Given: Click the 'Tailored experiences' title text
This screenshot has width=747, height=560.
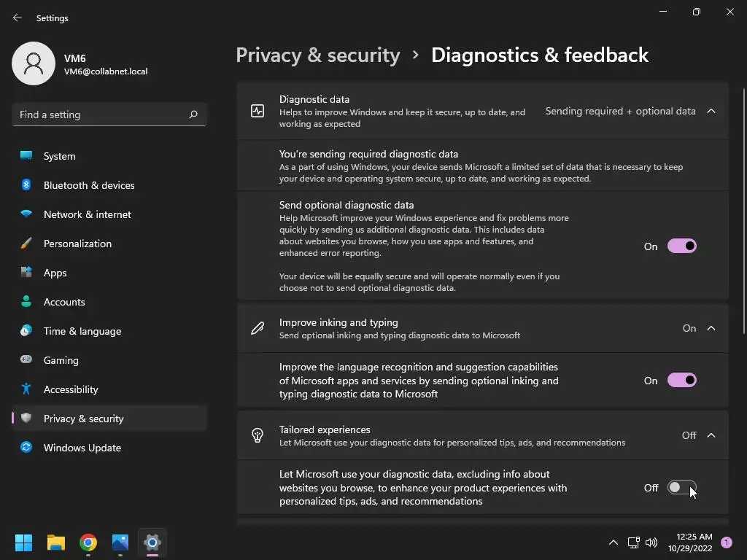Looking at the screenshot, I should (325, 429).
